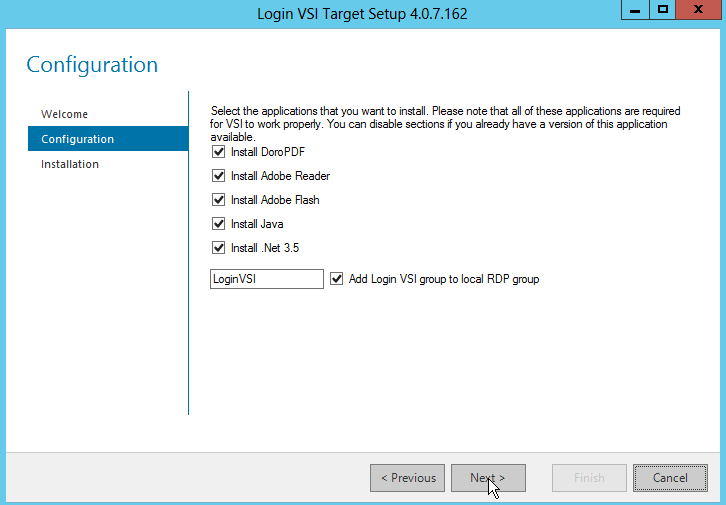The height and width of the screenshot is (505, 726).
Task: Close the Login VSI Target Setup window
Action: tap(699, 10)
